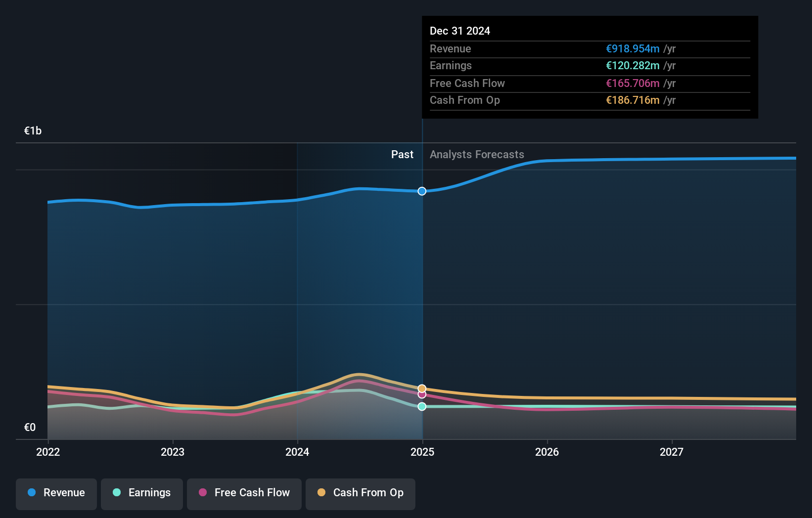This screenshot has height=518, width=812.
Task: Expand the Dec 31 2024 tooltip header
Action: pyautogui.click(x=460, y=31)
